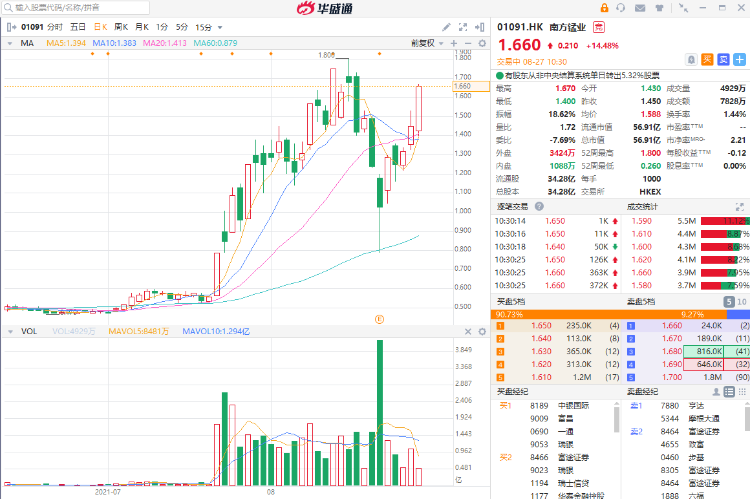Open customer service headset icon
The width and height of the screenshot is (750, 499).
(x=620, y=8)
